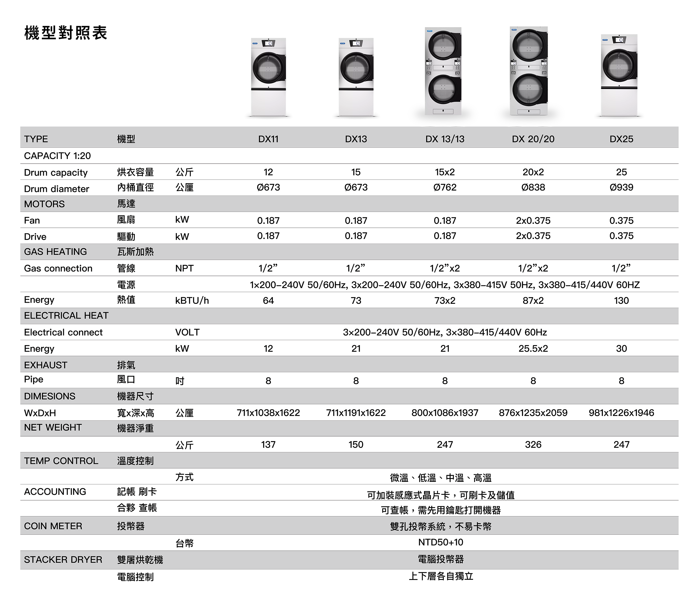Click the DX13 model column label
The image size is (700, 607).
click(356, 139)
